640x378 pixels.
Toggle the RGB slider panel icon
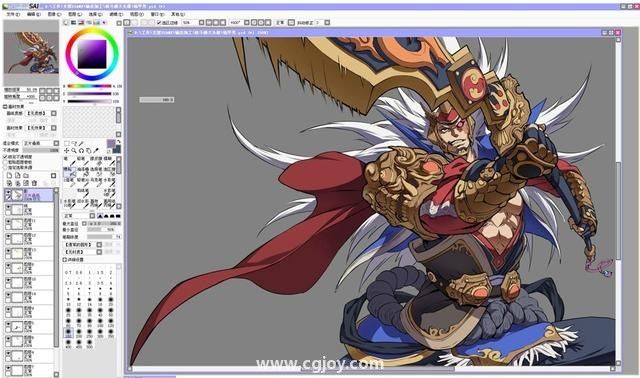73,22
